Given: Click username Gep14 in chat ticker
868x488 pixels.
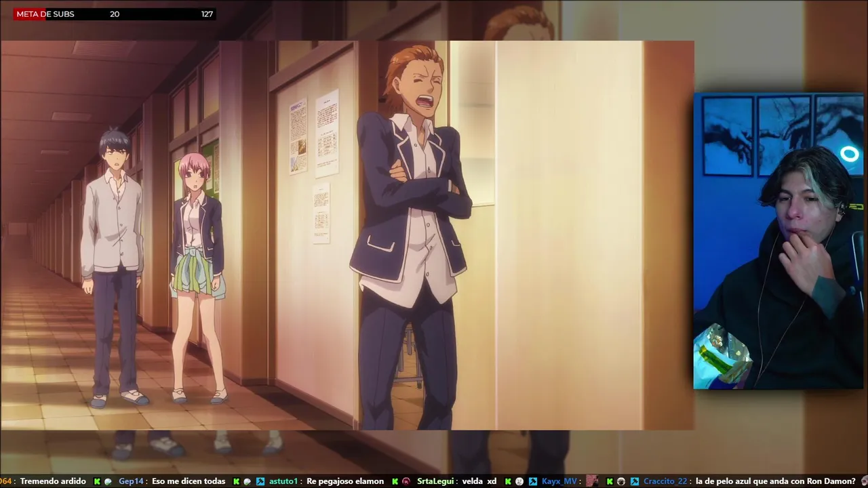Looking at the screenshot, I should (x=131, y=481).
